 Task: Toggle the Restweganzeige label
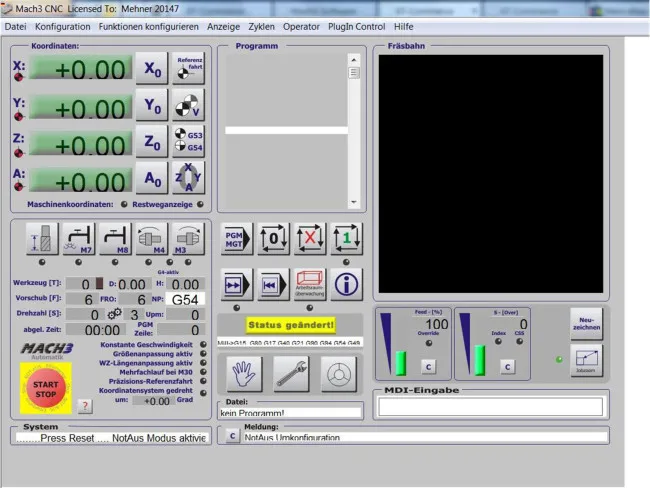point(162,204)
